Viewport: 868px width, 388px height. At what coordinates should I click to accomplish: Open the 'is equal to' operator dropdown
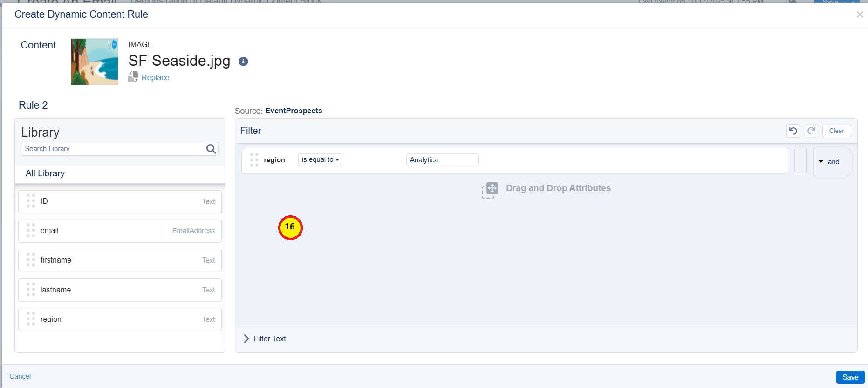[320, 160]
